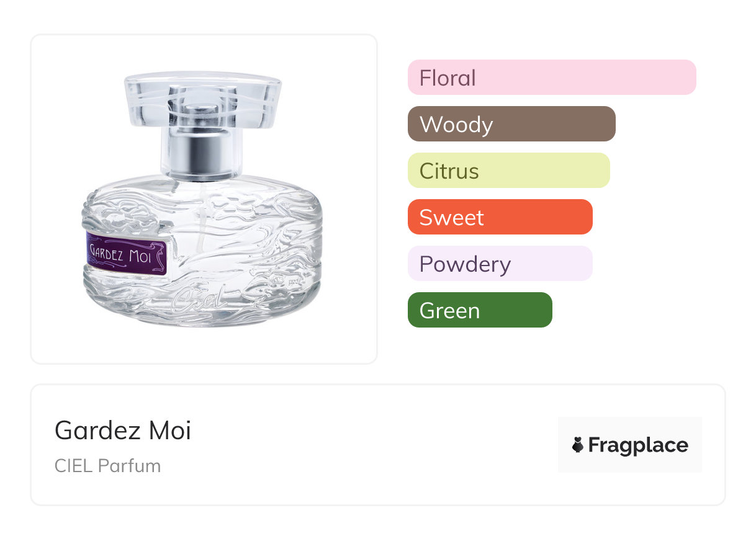Screen dimensions: 756x536
Task: Click the Gardez Moi title
Action: [123, 430]
